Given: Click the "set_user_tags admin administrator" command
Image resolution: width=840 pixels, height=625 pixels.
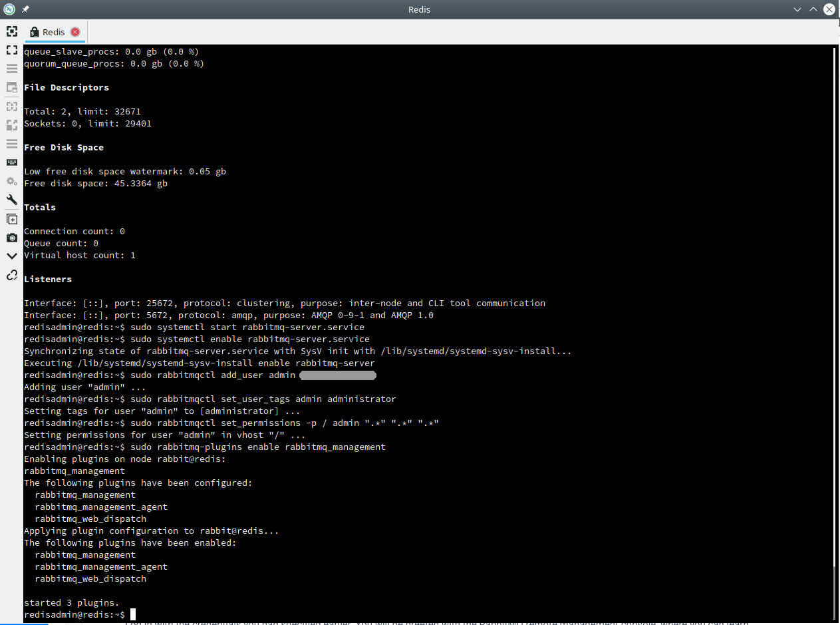Looking at the screenshot, I should [x=263, y=399].
